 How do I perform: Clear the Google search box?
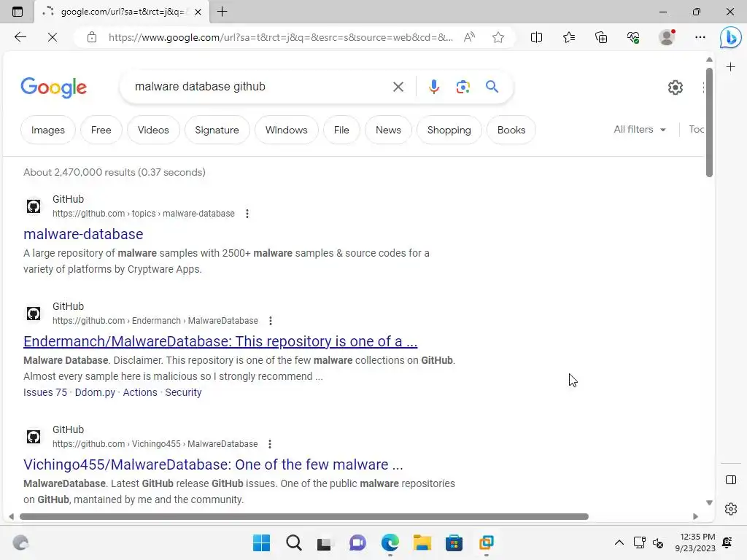coord(398,87)
